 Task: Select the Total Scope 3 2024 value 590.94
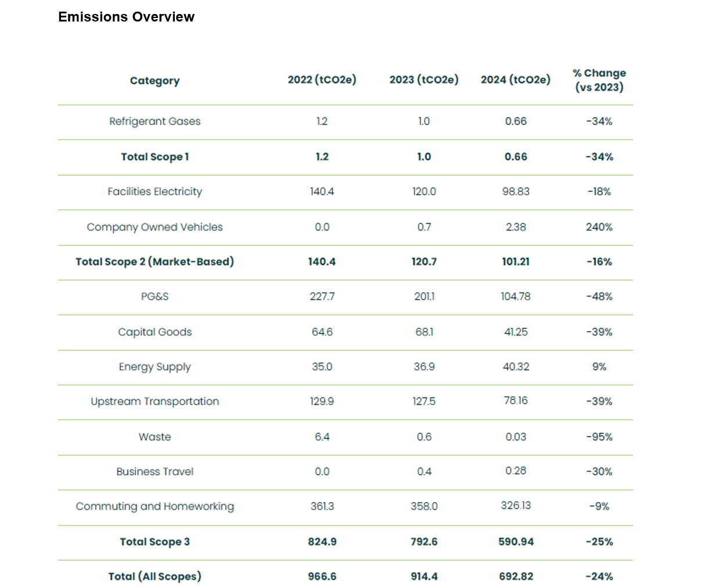tap(516, 542)
